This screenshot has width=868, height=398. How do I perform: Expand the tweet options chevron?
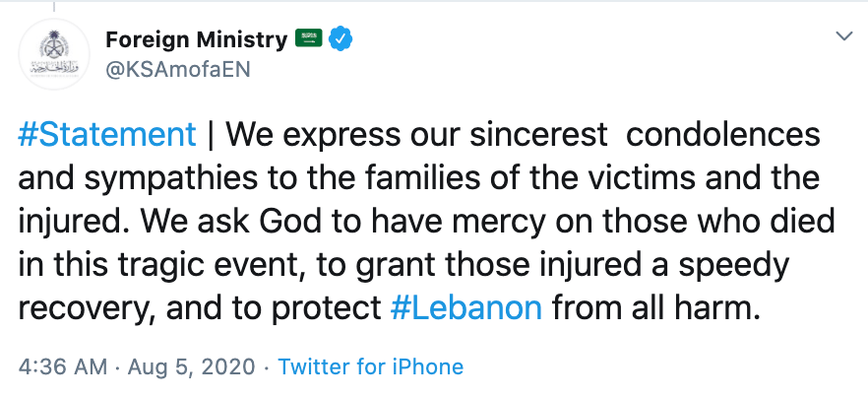click(x=843, y=36)
